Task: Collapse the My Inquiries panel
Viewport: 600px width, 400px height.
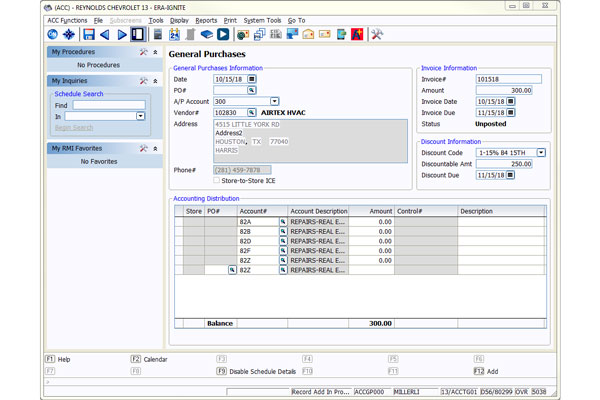Action: click(155, 80)
